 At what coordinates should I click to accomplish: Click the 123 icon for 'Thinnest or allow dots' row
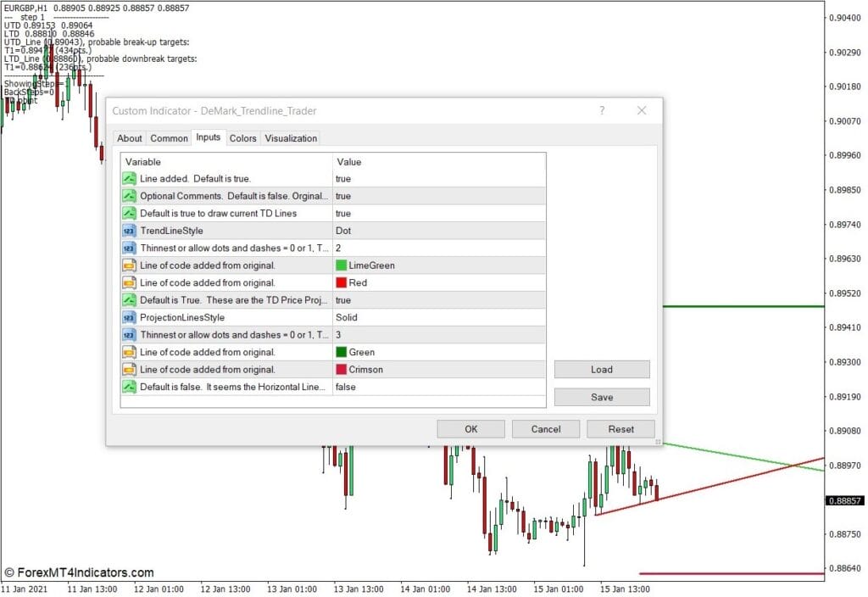129,248
